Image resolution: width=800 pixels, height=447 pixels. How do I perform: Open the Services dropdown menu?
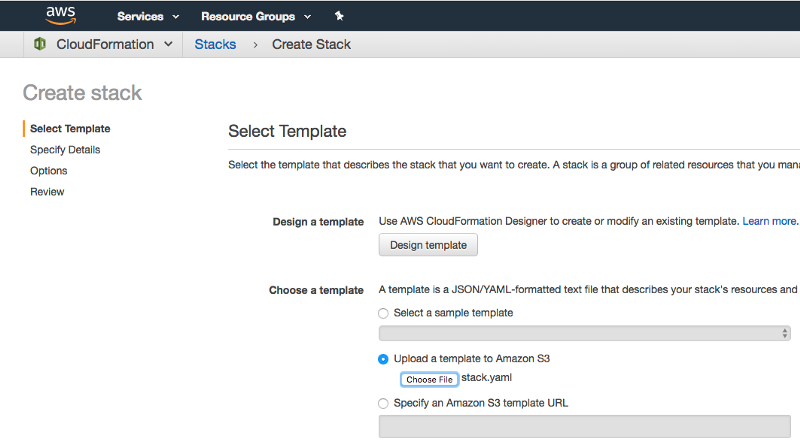pyautogui.click(x=148, y=17)
